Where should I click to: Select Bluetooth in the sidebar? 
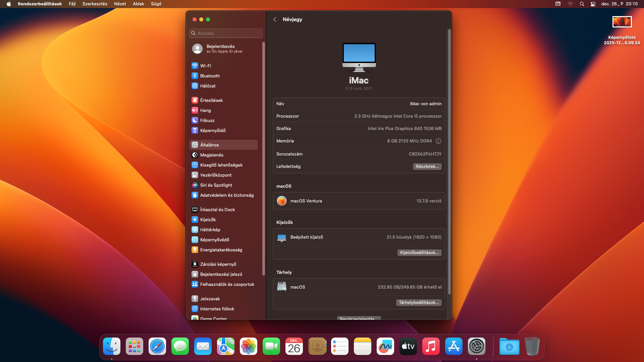(210, 76)
